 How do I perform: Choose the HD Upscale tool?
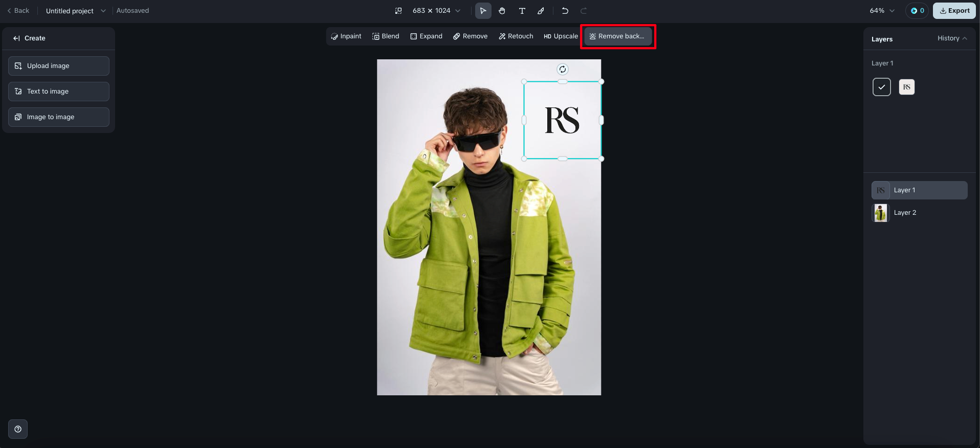click(561, 36)
